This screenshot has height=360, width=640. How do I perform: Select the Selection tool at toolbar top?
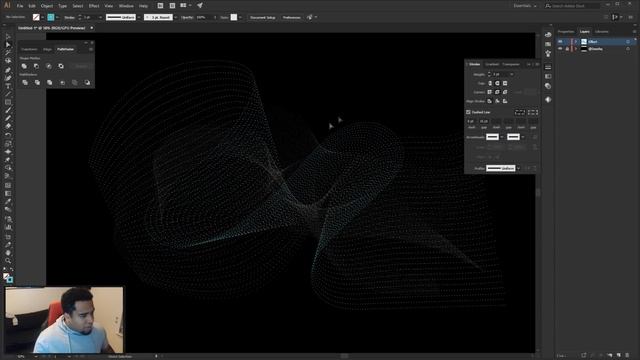(x=8, y=37)
